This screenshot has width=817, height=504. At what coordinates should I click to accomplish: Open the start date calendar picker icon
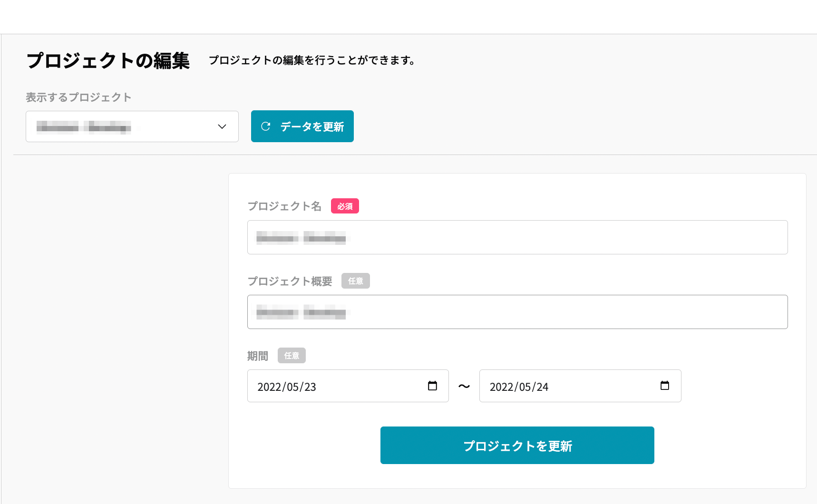[432, 386]
